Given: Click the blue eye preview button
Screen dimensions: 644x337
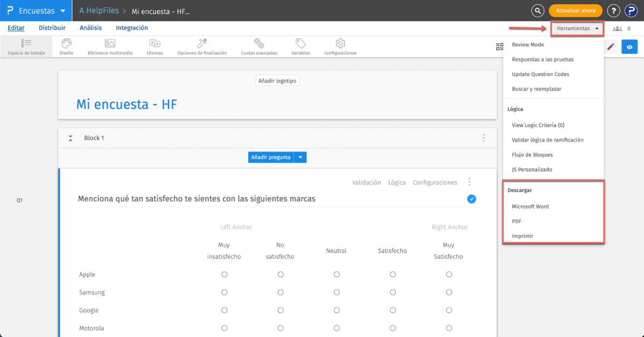Looking at the screenshot, I should (629, 47).
